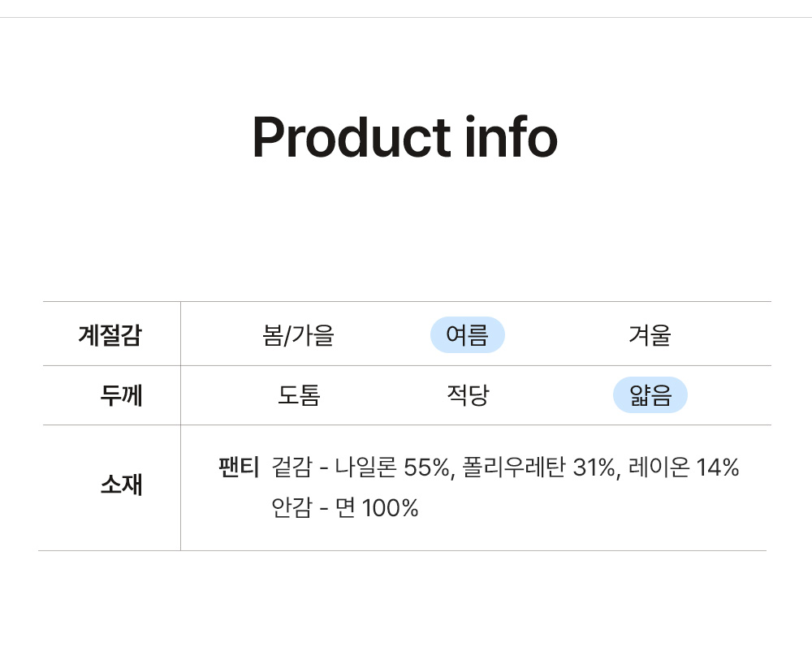Select the 두께 row label
This screenshot has width=812, height=668.
[121, 395]
